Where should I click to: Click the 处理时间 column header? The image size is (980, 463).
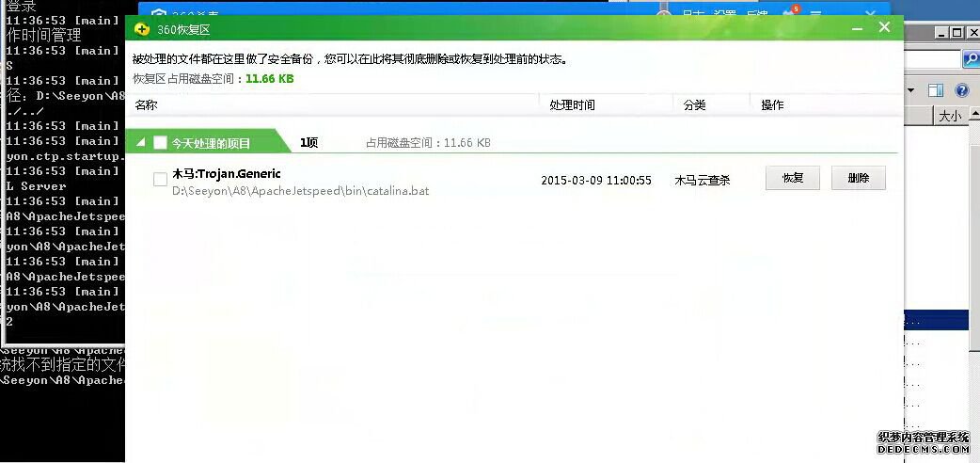coord(572,105)
